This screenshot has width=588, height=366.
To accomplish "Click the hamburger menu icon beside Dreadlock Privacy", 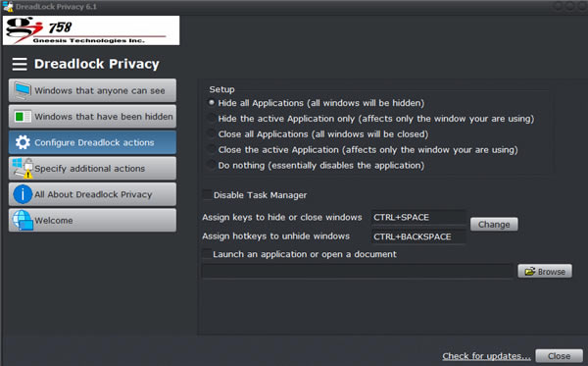I will 20,64.
